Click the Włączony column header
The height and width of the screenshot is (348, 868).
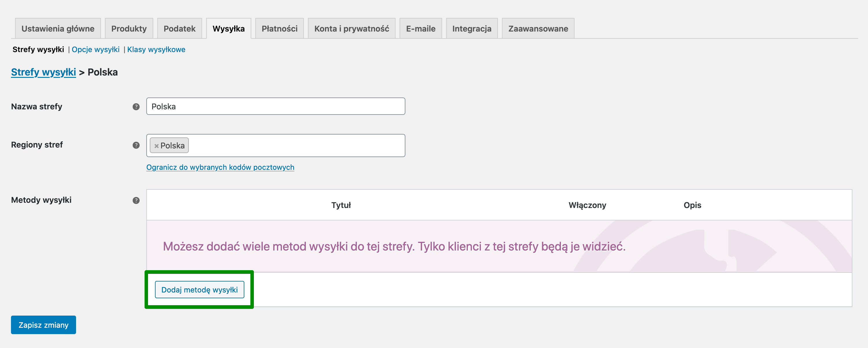(x=587, y=205)
